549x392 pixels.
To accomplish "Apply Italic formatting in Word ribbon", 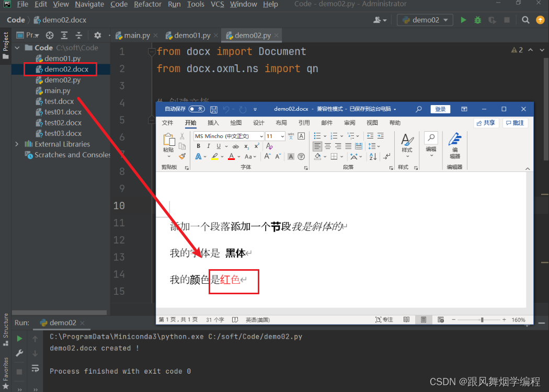I will click(x=208, y=146).
